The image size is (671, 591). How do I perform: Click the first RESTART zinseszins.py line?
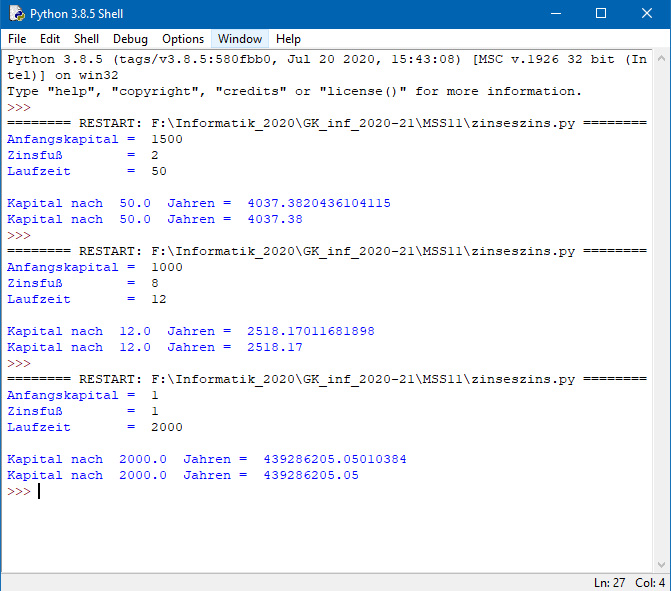click(x=326, y=123)
